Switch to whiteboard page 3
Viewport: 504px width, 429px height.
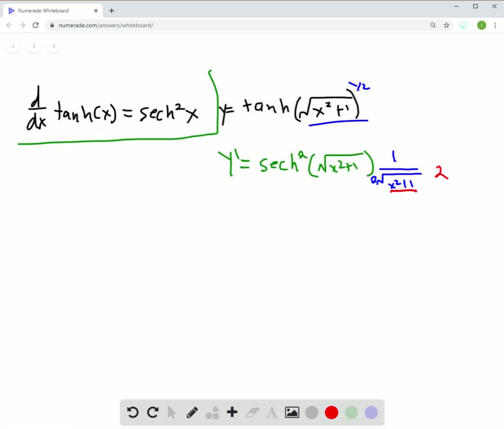click(x=53, y=46)
